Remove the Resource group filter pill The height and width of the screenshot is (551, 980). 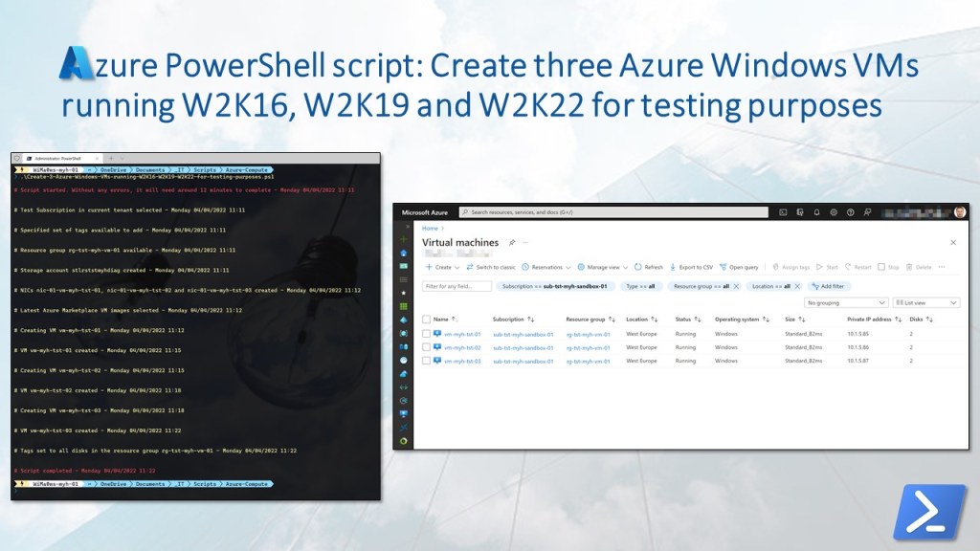tap(736, 286)
